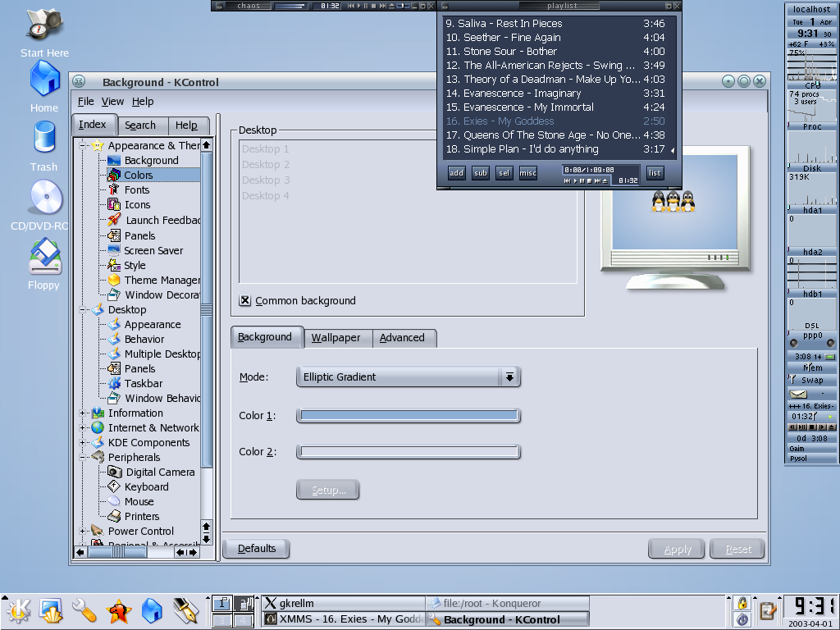840x630 pixels.
Task: Launch the fountain pen panel icon
Action: pos(186,611)
